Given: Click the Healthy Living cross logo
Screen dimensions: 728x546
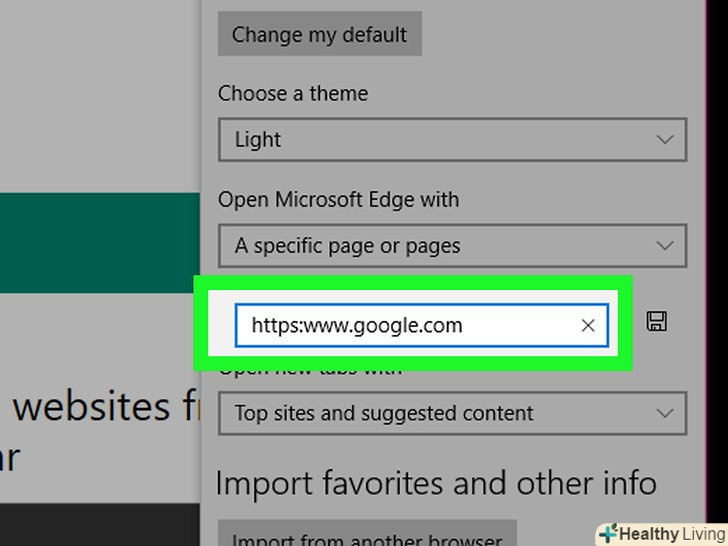Looking at the screenshot, I should [x=607, y=533].
